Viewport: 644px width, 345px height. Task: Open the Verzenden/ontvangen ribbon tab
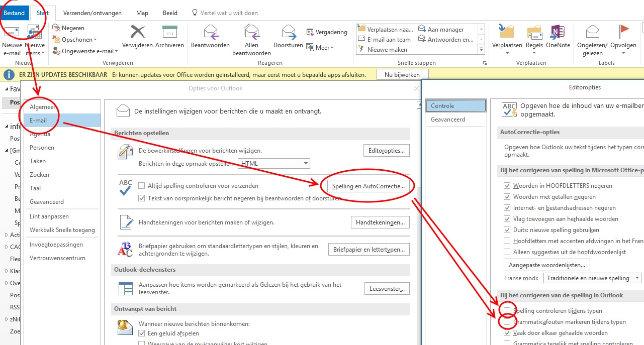tap(93, 13)
